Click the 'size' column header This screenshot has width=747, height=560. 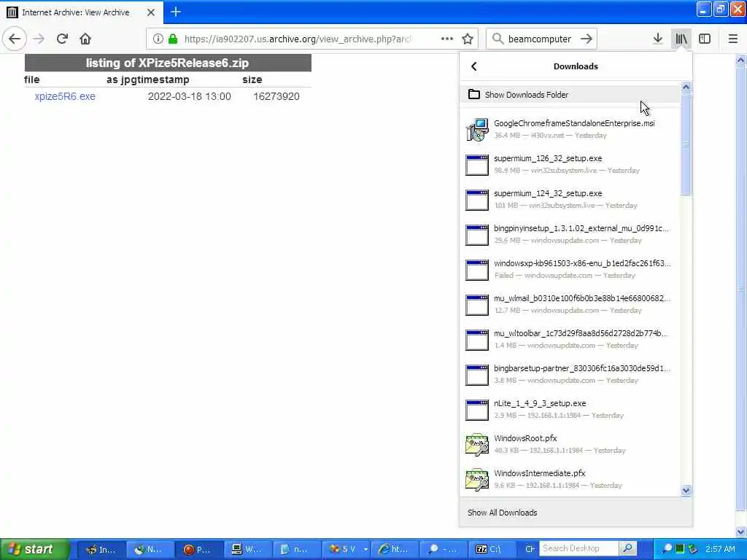[x=252, y=79]
